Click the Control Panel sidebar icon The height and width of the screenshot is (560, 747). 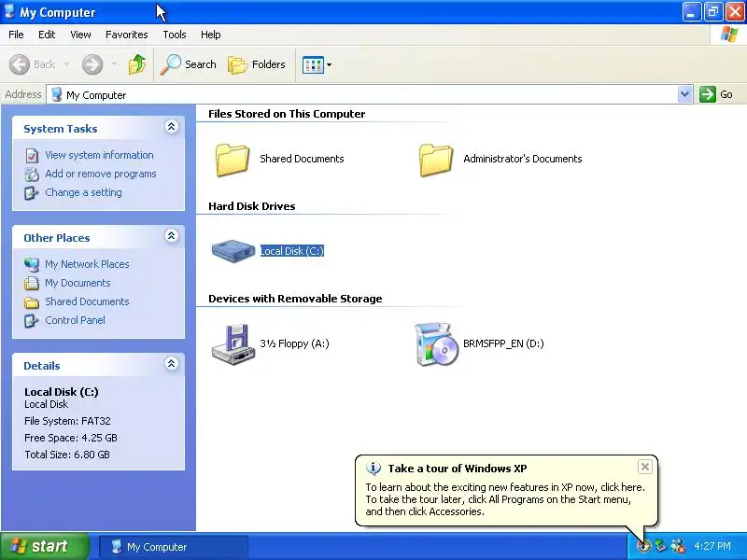32,320
